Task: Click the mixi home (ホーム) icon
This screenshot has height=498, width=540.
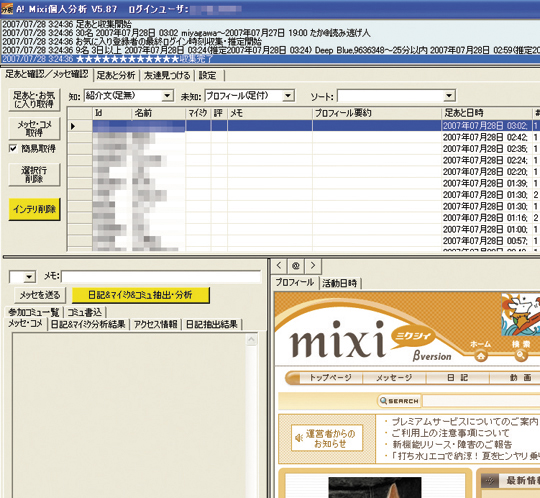Action: [480, 356]
